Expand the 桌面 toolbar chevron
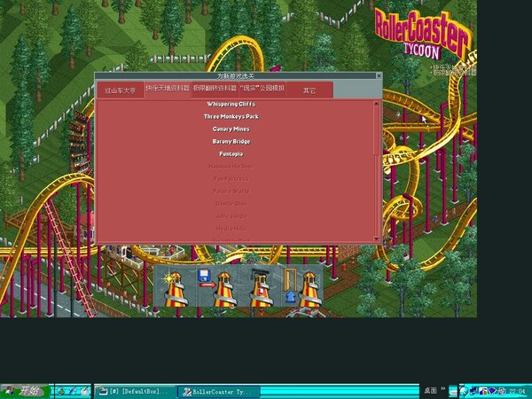The width and height of the screenshot is (532, 399). [442, 389]
